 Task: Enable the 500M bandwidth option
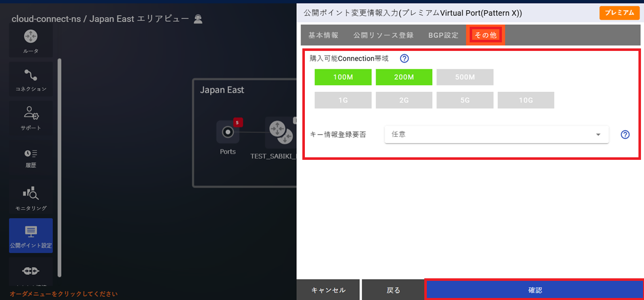pos(465,77)
